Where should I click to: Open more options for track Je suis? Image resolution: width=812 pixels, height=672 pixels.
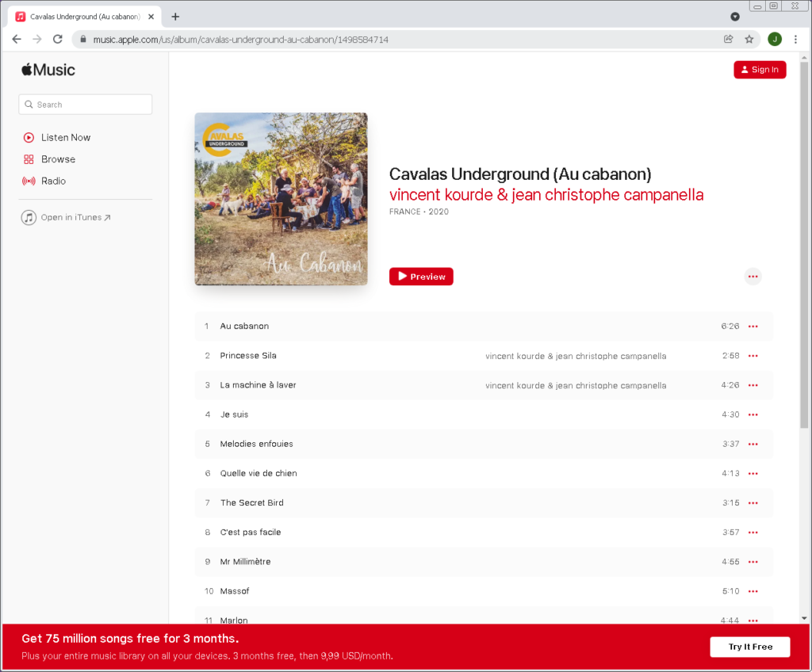753,414
